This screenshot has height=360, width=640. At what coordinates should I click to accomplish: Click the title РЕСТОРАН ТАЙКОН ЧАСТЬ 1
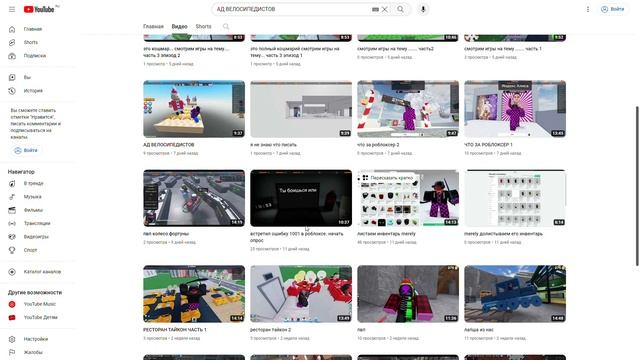[x=175, y=330]
